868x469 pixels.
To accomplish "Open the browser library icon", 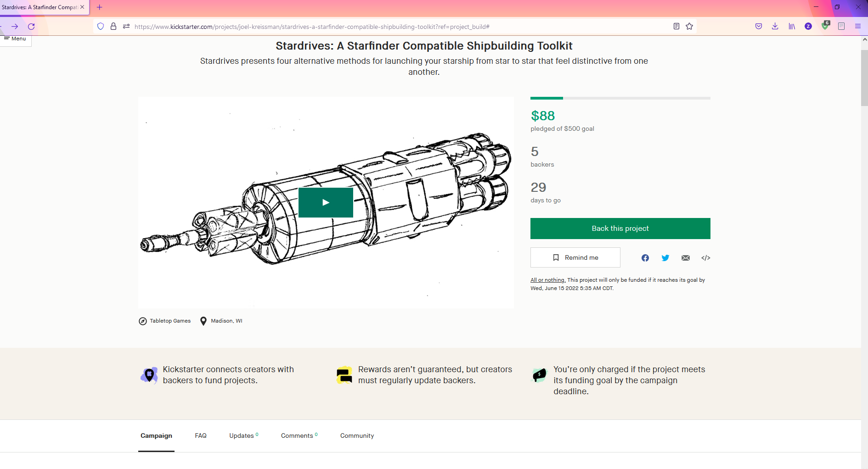I will point(792,27).
